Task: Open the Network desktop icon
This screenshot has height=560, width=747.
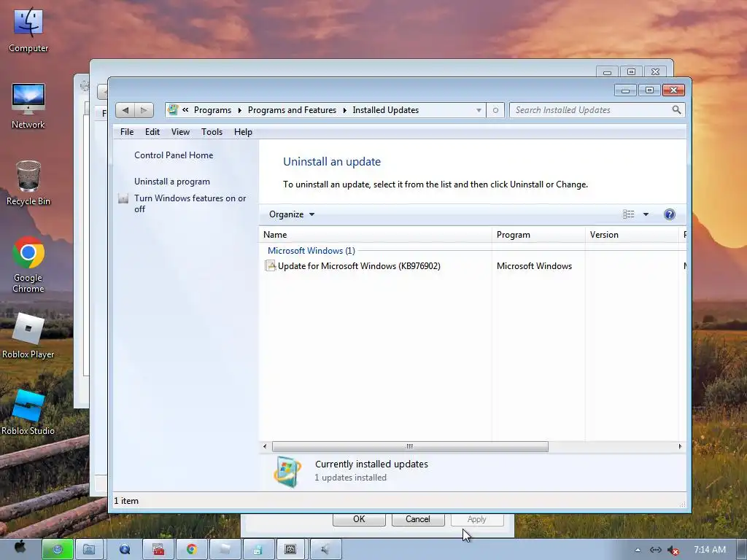Action: [x=28, y=106]
